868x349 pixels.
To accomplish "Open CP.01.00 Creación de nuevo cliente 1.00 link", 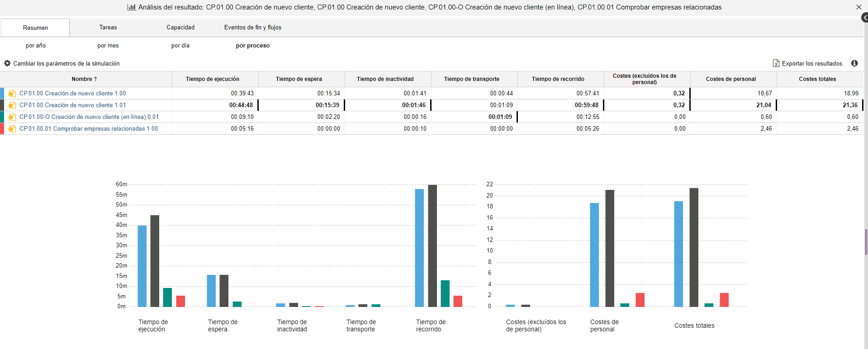I will tap(72, 94).
